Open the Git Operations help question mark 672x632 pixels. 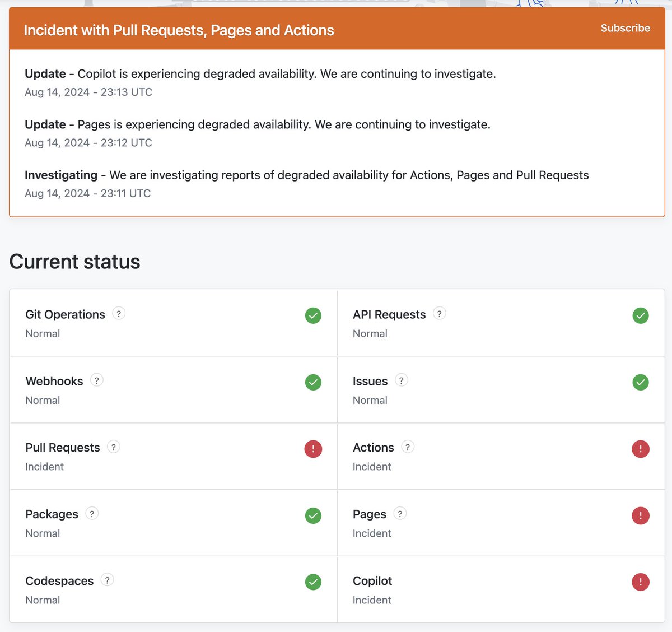click(x=119, y=314)
